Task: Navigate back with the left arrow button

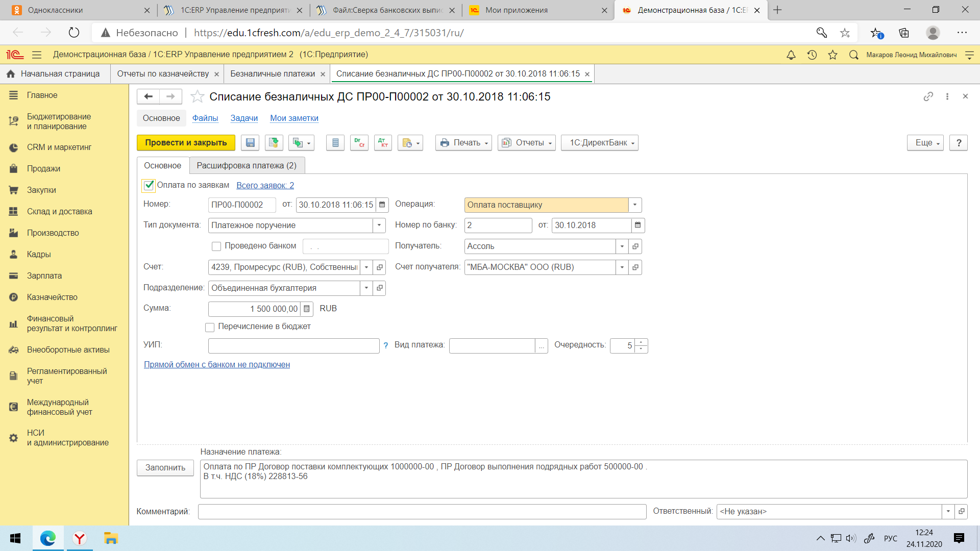Action: point(149,96)
